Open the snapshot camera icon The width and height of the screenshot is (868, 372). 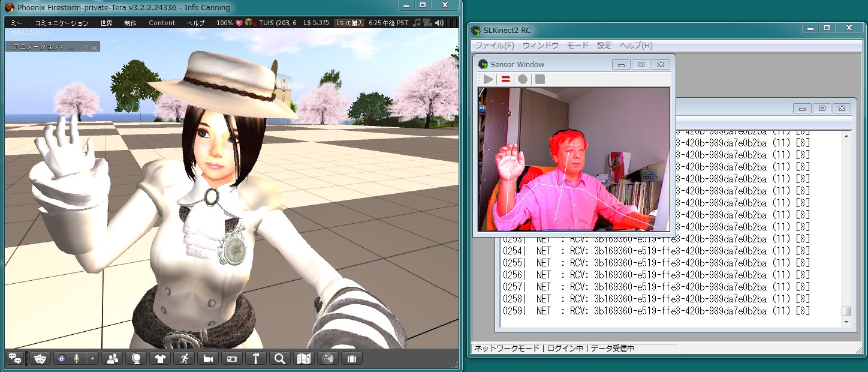click(231, 358)
